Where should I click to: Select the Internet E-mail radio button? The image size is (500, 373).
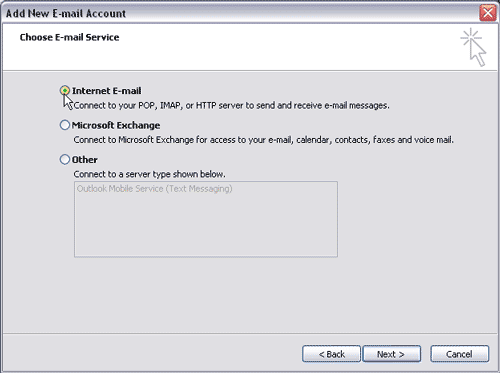tap(65, 91)
